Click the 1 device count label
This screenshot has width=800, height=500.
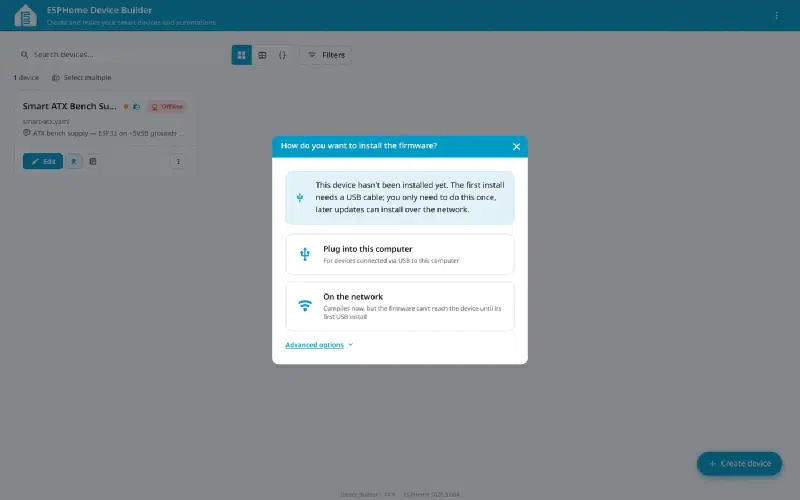26,78
